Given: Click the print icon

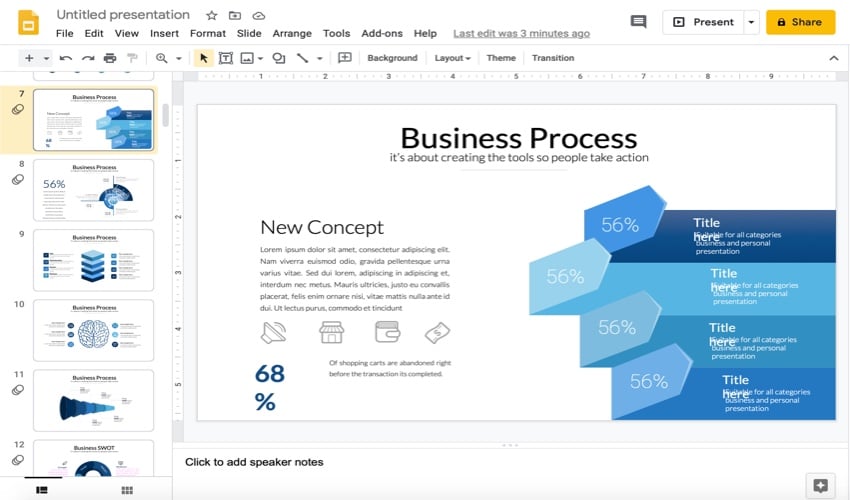Looking at the screenshot, I should (110, 58).
